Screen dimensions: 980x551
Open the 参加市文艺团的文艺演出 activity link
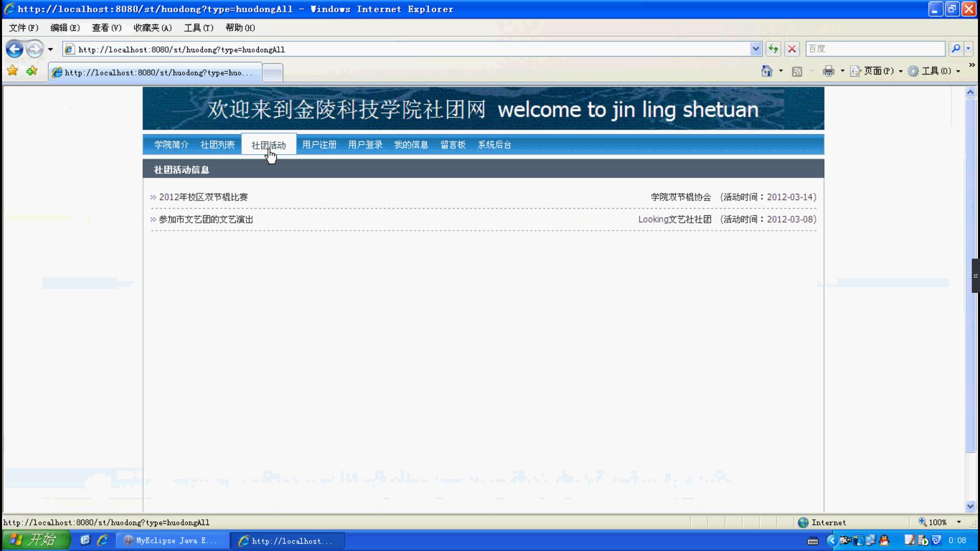pos(206,219)
